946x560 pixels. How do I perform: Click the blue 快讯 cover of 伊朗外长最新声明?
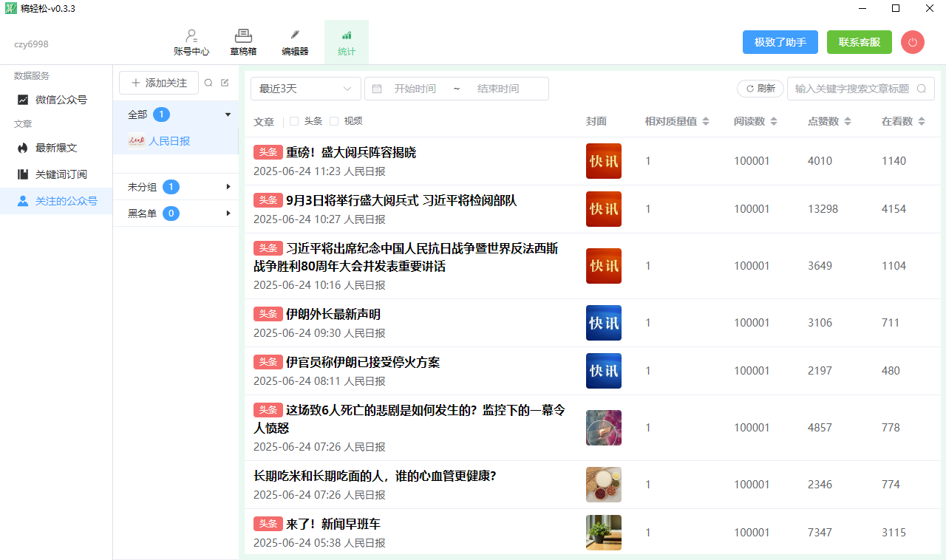click(604, 323)
